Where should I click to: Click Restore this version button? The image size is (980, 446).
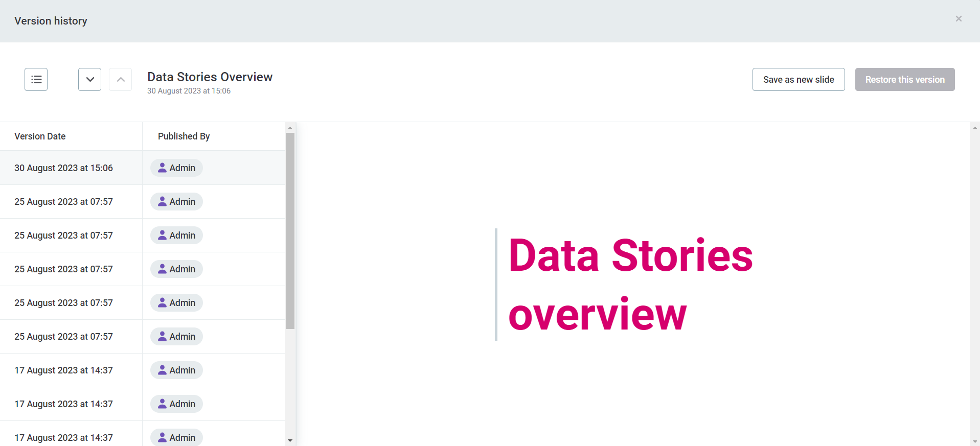coord(904,80)
